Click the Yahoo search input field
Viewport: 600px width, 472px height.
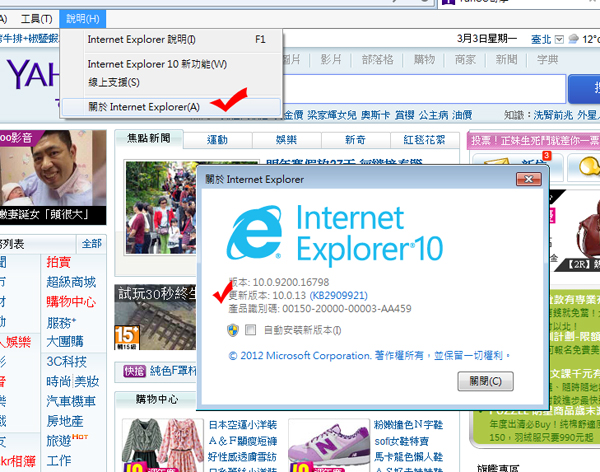(424, 89)
